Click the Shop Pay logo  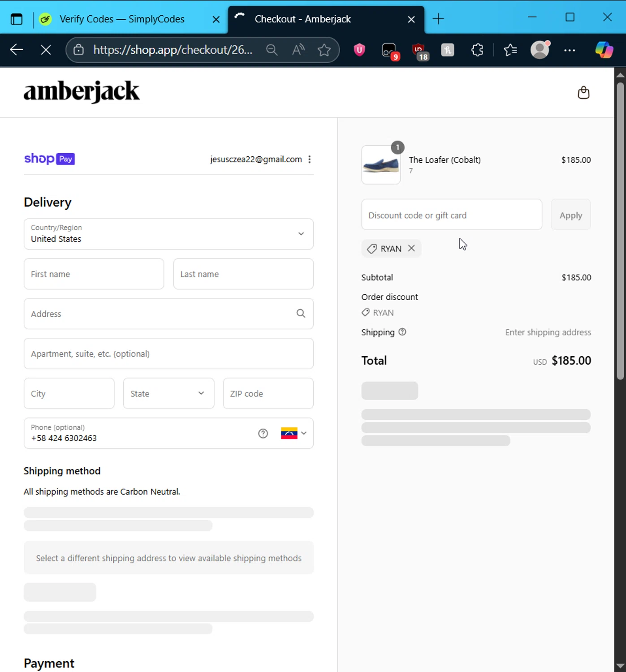49,159
